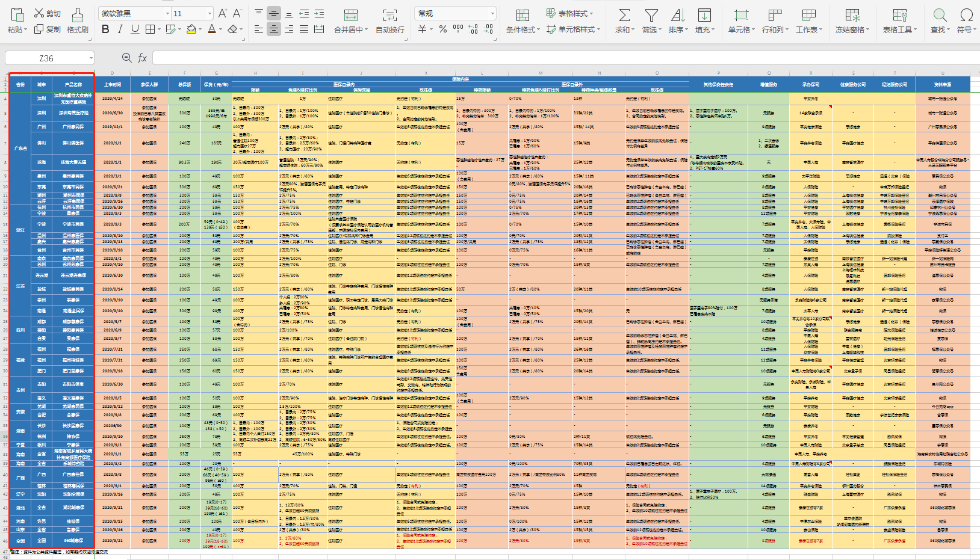Toggle Bold formatting

pos(105,29)
